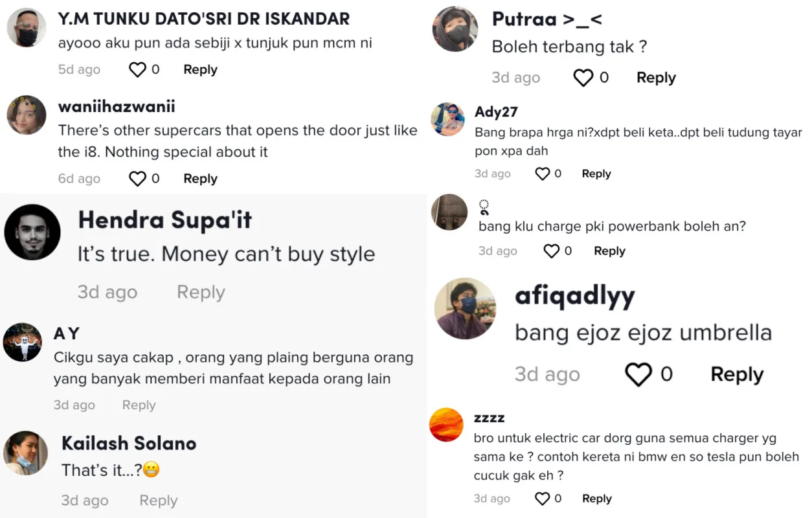Reply to afiqadlyy's comment
Viewport: 812px width, 518px height.
[x=737, y=374]
